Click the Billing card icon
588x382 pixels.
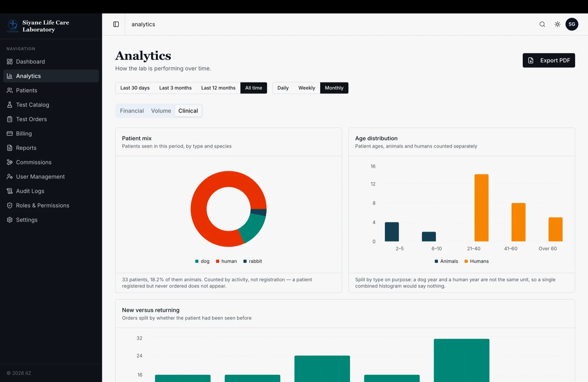click(x=10, y=133)
